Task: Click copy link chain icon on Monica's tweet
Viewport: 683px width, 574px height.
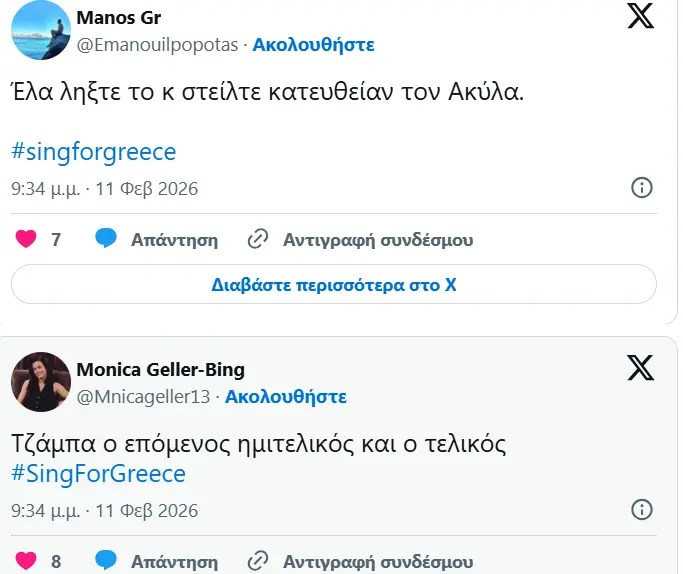Action: pos(258,561)
